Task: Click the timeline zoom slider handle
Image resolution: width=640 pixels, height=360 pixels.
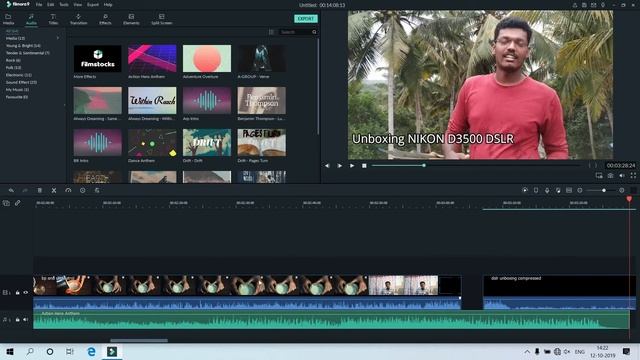Action: click(604, 190)
